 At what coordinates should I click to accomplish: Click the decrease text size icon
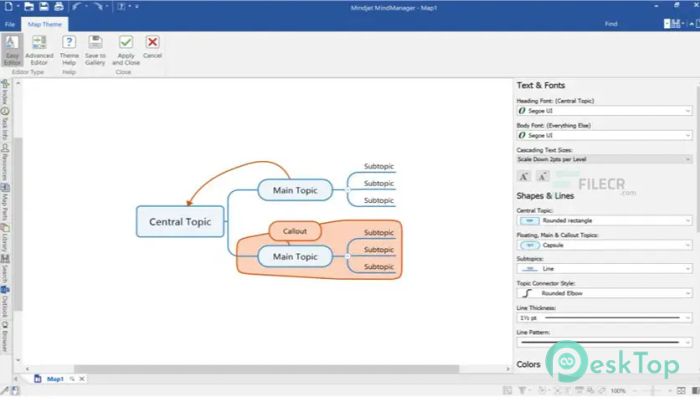click(542, 176)
